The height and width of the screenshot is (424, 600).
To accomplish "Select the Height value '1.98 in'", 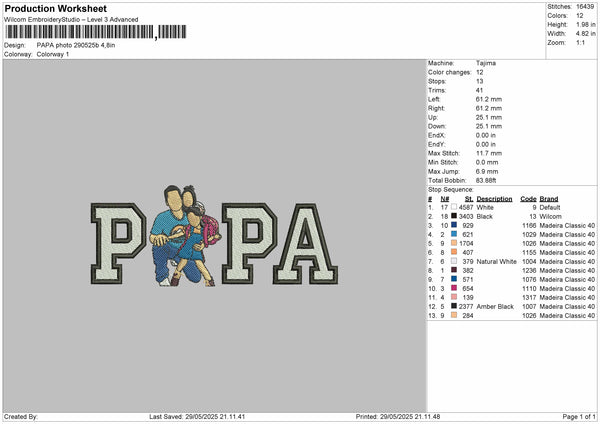I will tap(586, 24).
